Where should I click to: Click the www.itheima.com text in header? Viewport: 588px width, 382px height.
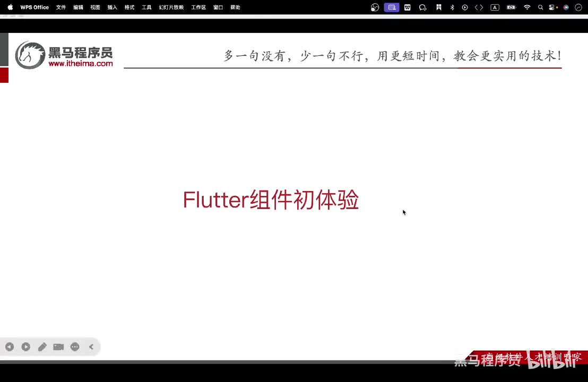(81, 63)
